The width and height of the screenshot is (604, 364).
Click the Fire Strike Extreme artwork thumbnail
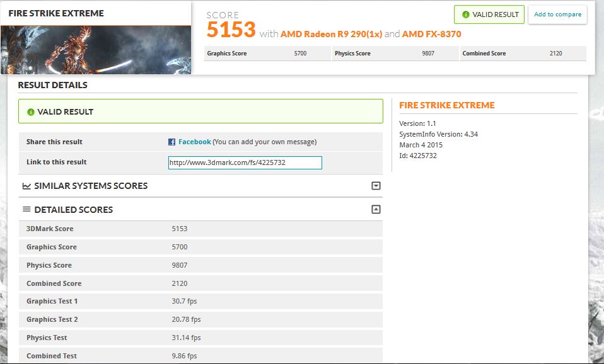point(96,50)
